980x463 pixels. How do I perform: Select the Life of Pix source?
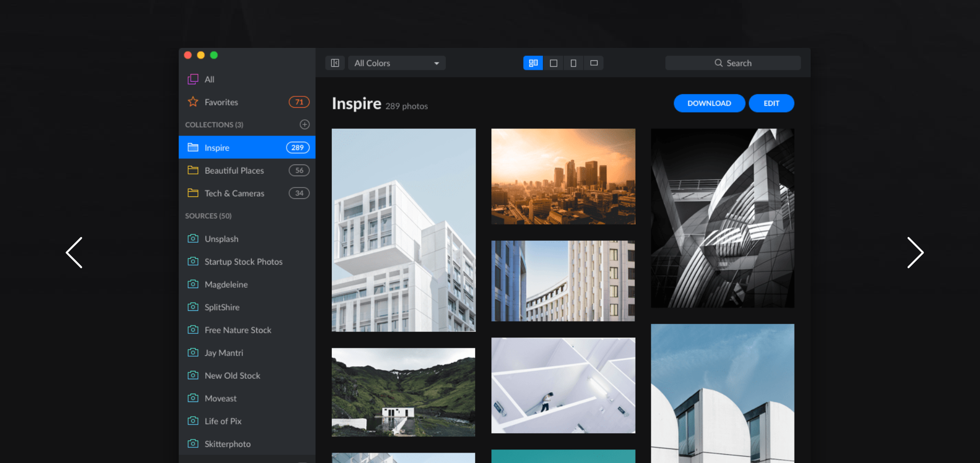tap(247, 421)
